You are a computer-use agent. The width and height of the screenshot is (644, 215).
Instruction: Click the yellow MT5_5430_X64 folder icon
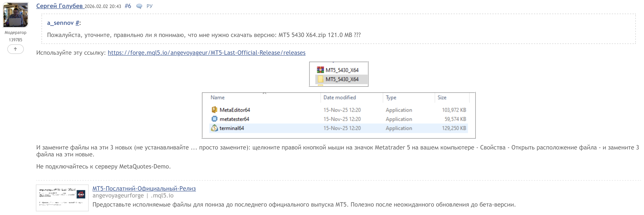pyautogui.click(x=320, y=79)
